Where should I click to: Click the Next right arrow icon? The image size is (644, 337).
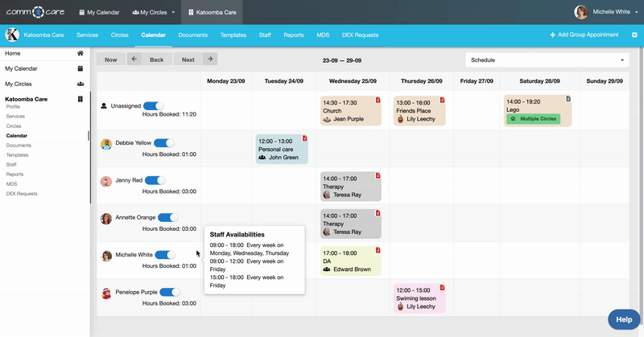click(x=209, y=60)
